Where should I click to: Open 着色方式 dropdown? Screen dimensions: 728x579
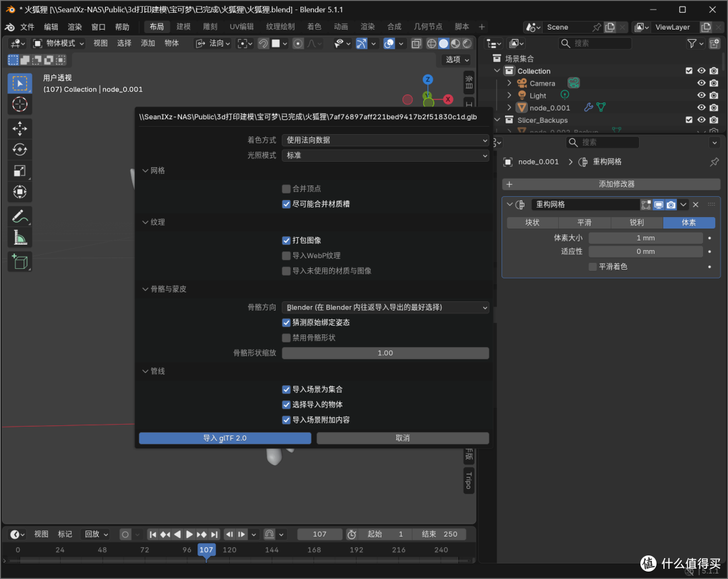[386, 140]
